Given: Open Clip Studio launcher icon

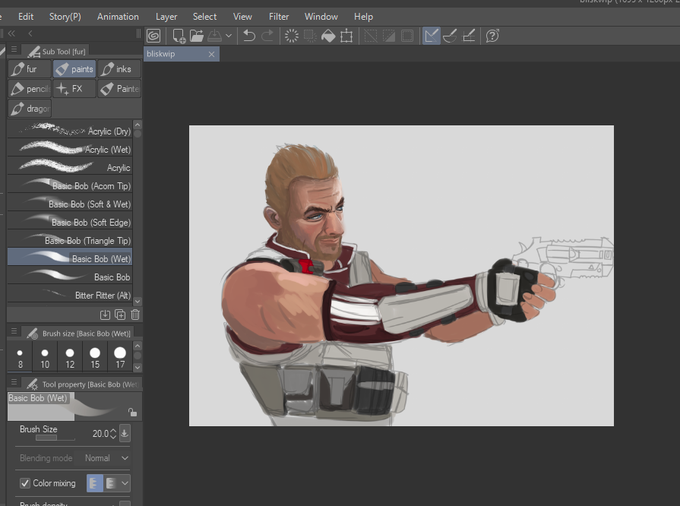Looking at the screenshot, I should click(154, 36).
